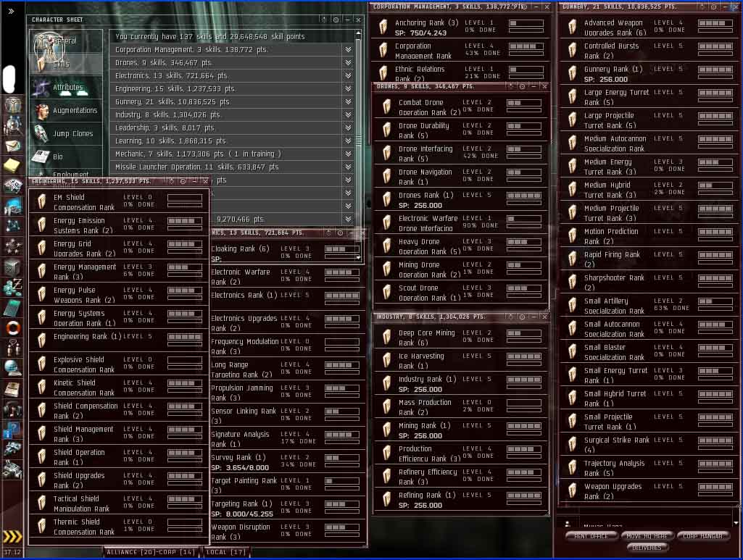Click the Rent Office button
Viewport: 743px width, 560px height.
point(591,536)
